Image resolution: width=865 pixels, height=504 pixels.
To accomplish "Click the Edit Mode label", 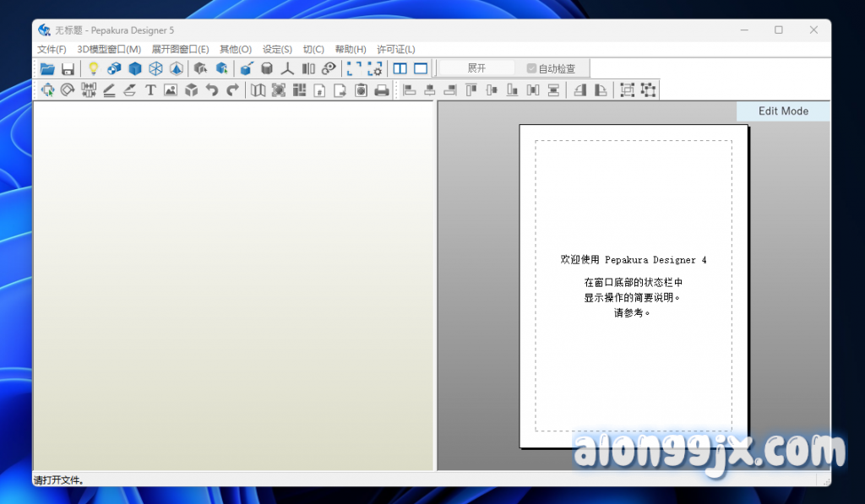I will (783, 111).
